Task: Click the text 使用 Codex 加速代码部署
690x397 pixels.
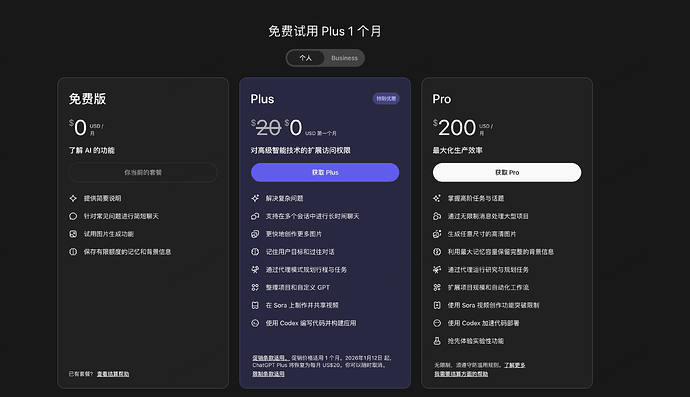Action: 483,323
